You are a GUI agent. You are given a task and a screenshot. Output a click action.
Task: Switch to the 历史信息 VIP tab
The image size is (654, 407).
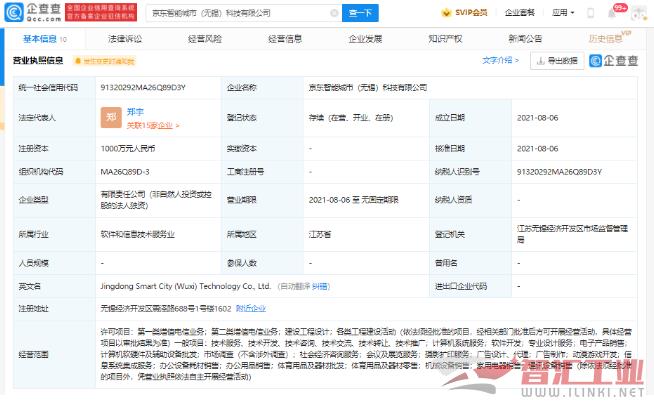tap(609, 38)
